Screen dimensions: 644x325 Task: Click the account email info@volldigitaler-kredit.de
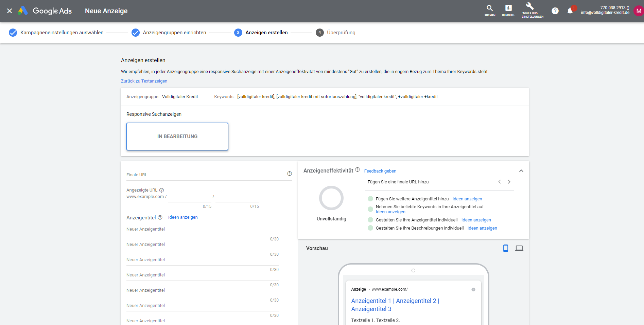(605, 13)
